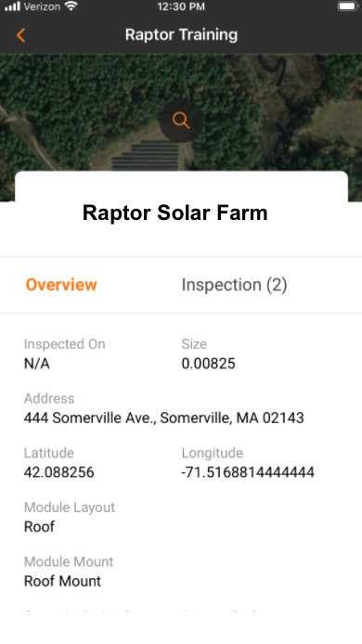This screenshot has width=362, height=644.
Task: Open the map magnifier search icon
Action: [181, 121]
